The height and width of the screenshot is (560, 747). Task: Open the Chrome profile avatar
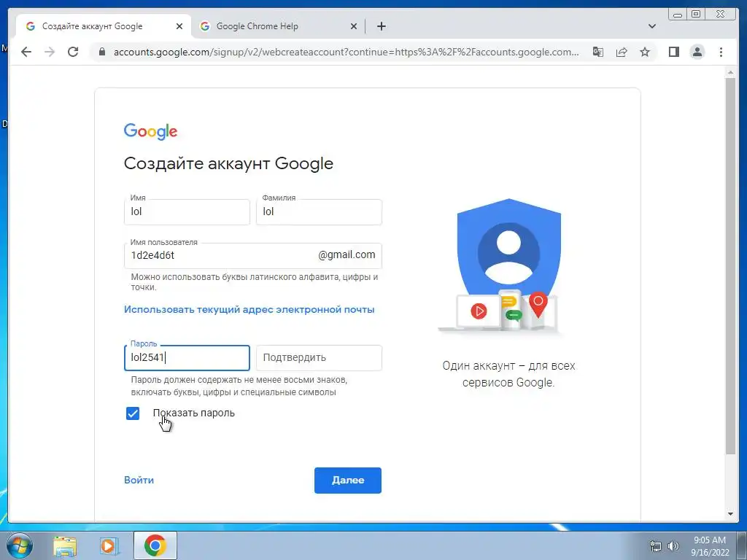(x=697, y=52)
